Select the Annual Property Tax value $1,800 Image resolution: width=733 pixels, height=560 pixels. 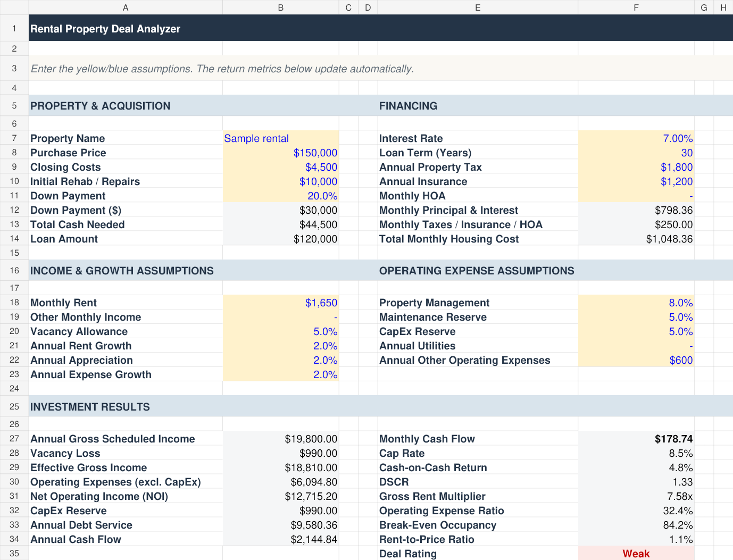pos(636,167)
